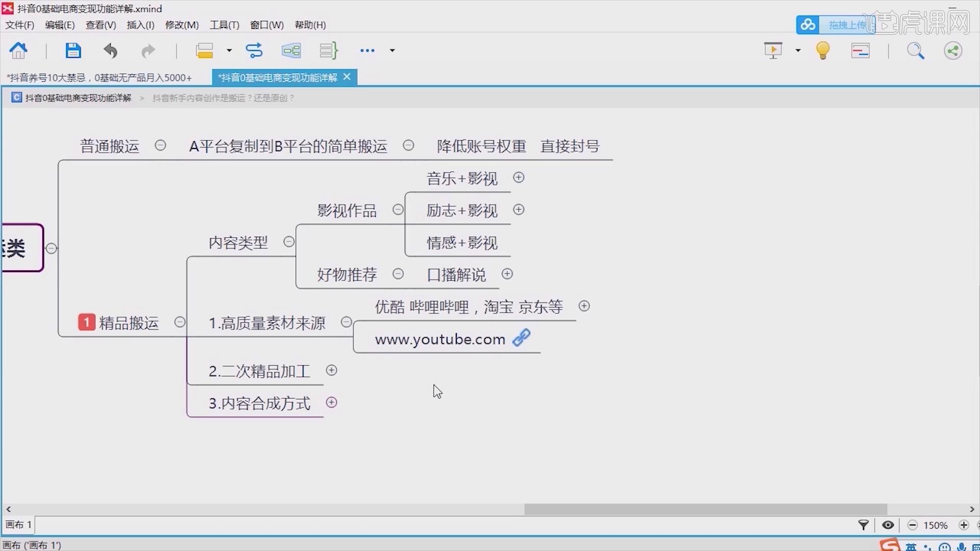Click the cloud upload button
980x551 pixels.
pyautogui.click(x=835, y=24)
